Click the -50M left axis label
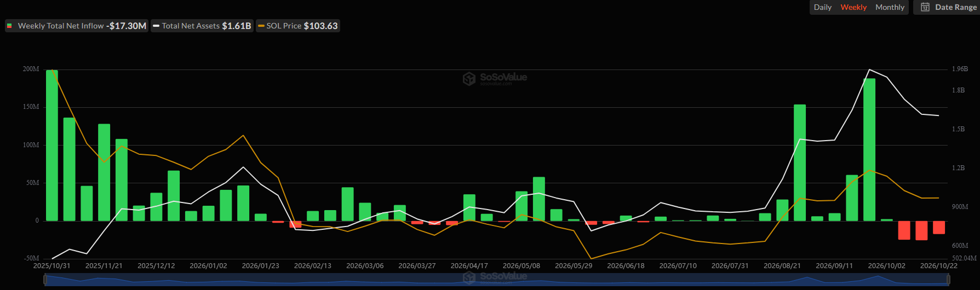This screenshot has width=980, height=290. 32,258
